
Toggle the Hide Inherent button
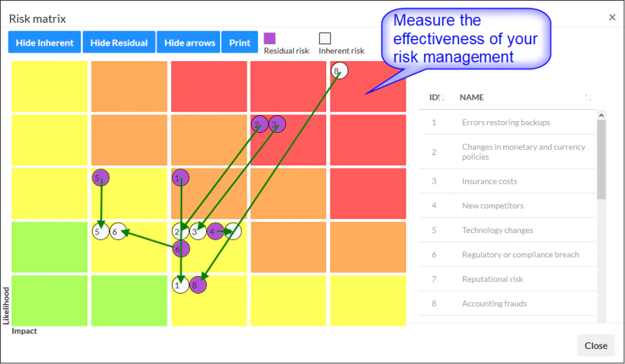tap(45, 43)
